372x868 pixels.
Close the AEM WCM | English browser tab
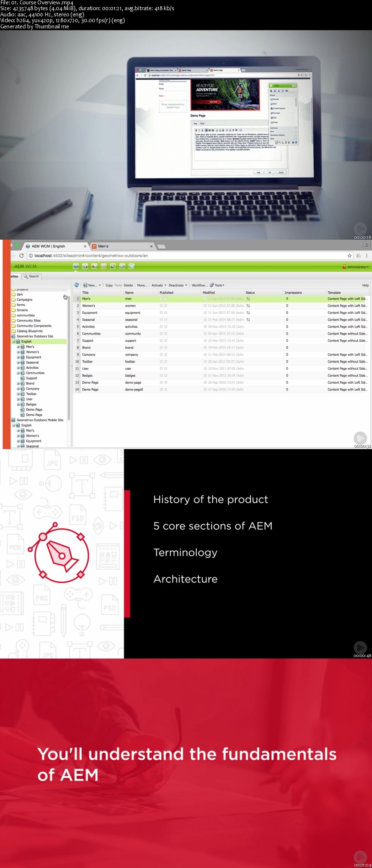click(85, 246)
